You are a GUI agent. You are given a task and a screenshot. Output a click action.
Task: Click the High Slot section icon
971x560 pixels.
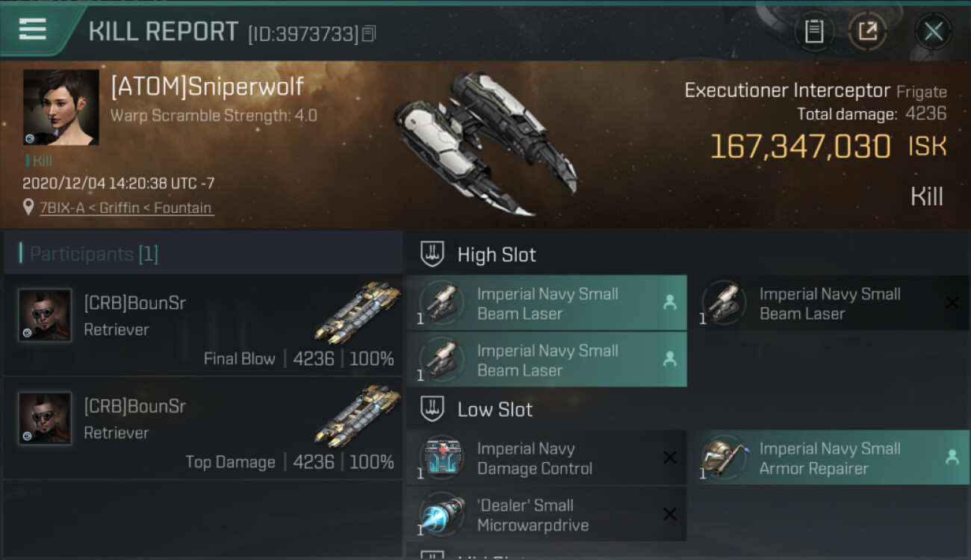pos(433,254)
